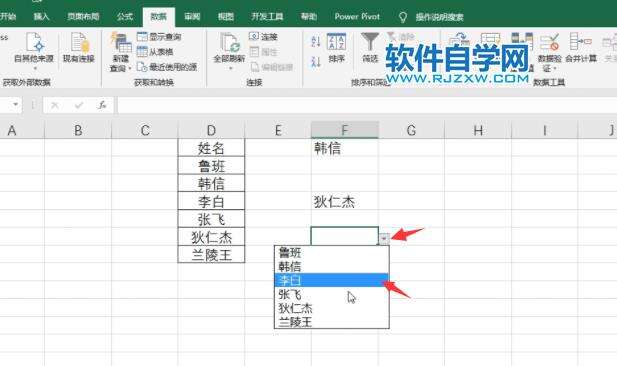Screen dimensions: 617x366
Task: Click the greyed 属性 properties command
Action: click(x=263, y=52)
